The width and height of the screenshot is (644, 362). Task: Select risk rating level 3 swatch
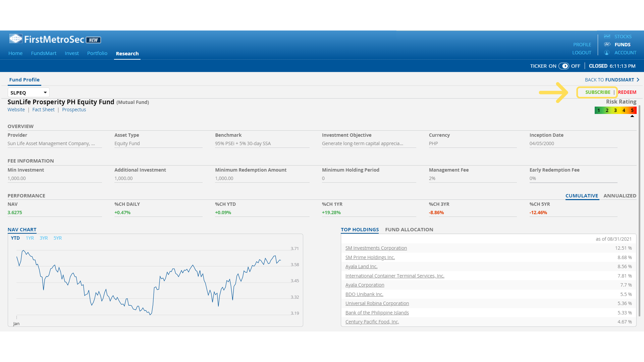coord(615,110)
